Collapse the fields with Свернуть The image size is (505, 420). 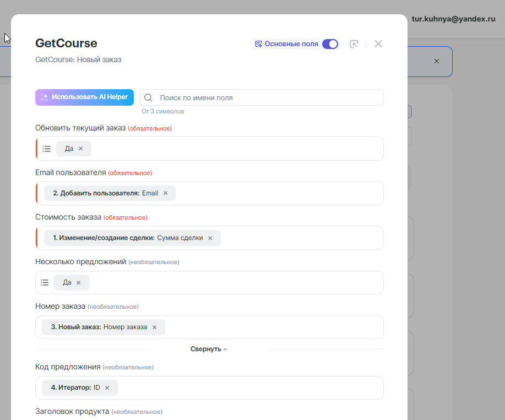pos(209,349)
